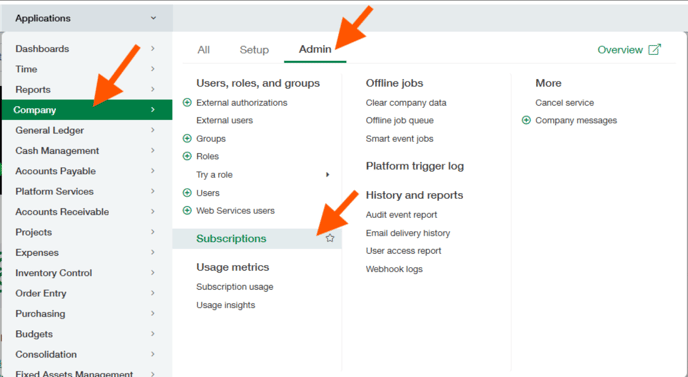Expand the Dashboards menu chevron
Viewport: 688px width, 377px height.
153,48
